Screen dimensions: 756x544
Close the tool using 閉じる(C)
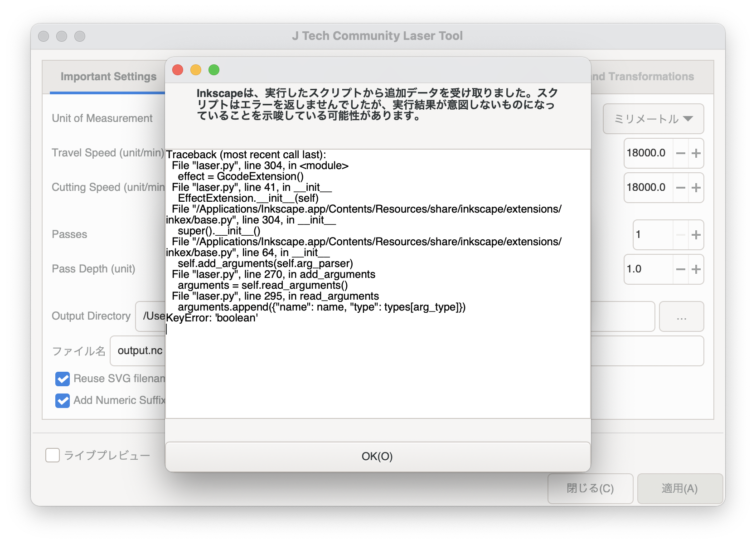point(590,489)
